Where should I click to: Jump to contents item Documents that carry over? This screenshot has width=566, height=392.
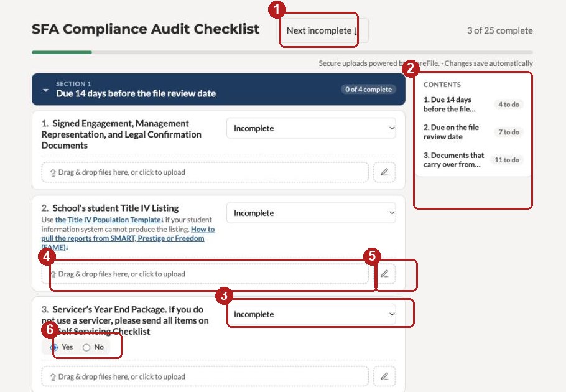[454, 160]
